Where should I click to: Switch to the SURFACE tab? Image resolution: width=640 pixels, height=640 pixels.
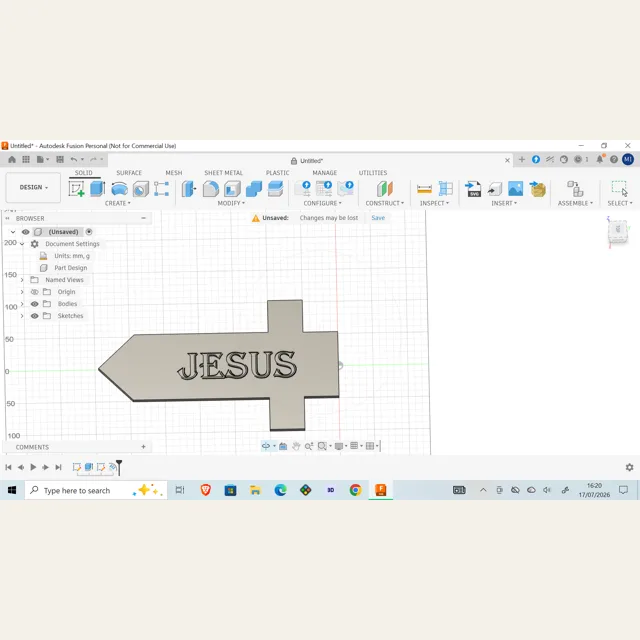point(129,173)
